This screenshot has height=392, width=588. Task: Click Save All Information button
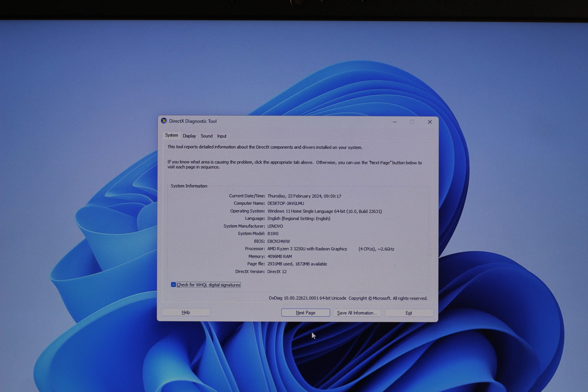[x=357, y=313]
